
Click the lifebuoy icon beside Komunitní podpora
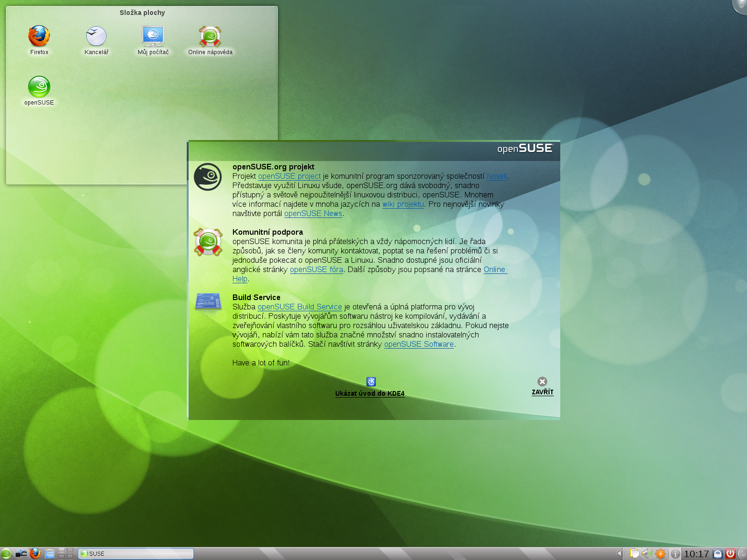pyautogui.click(x=208, y=242)
